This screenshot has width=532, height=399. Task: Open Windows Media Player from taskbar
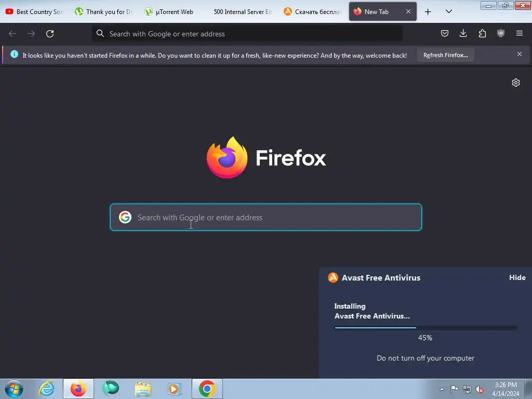tap(175, 389)
